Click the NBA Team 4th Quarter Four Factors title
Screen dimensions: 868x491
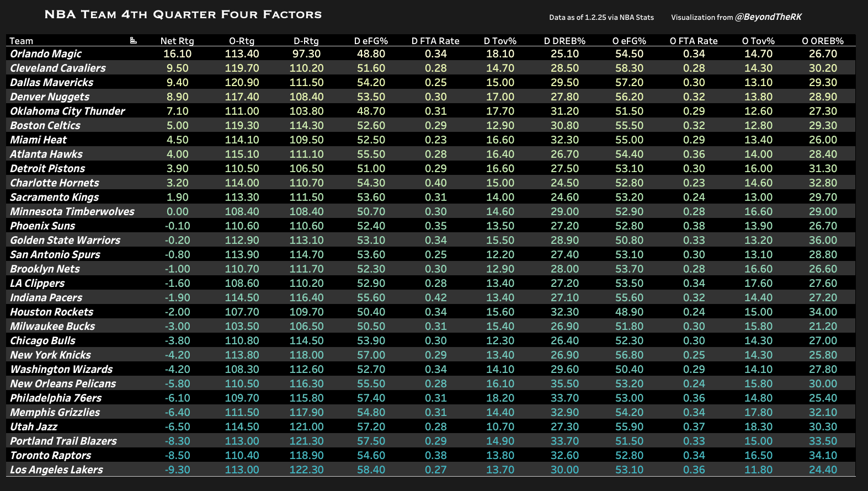pyautogui.click(x=183, y=14)
